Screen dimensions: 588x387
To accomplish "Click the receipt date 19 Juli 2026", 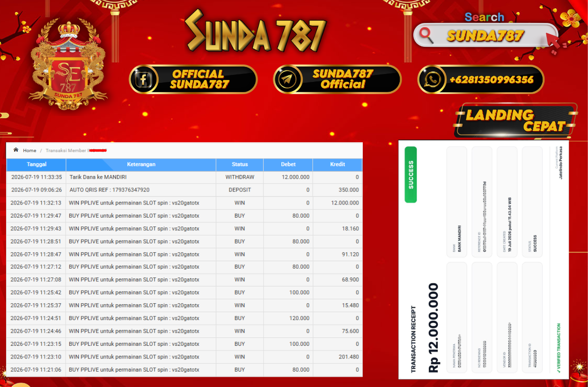I will pos(509,225).
